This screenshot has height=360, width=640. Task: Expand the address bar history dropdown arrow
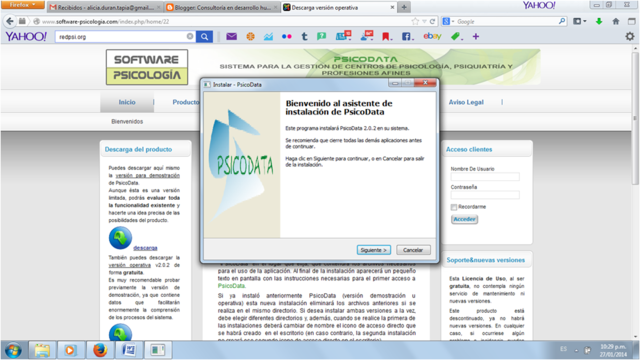point(424,21)
